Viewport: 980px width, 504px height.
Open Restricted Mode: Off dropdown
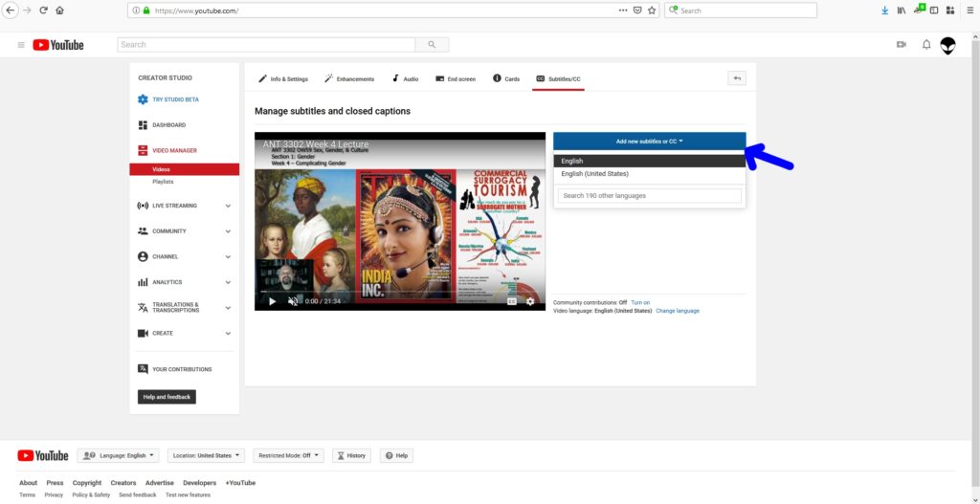pyautogui.click(x=288, y=456)
